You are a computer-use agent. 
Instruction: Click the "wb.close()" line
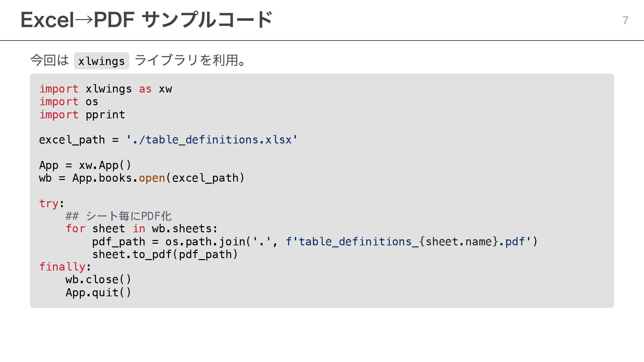(98, 280)
